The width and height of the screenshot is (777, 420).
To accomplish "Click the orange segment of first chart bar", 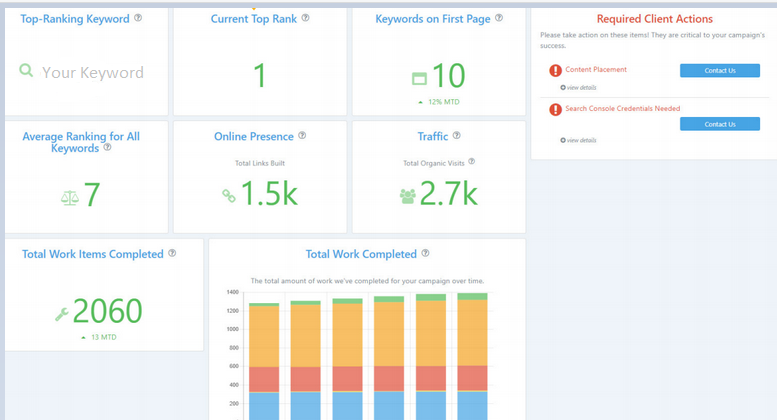I will pos(264,336).
